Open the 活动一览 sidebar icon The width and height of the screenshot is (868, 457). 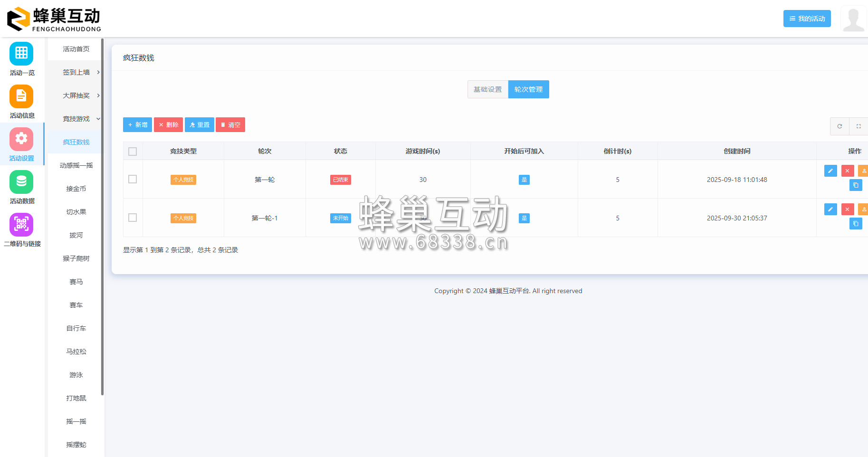[x=21, y=54]
